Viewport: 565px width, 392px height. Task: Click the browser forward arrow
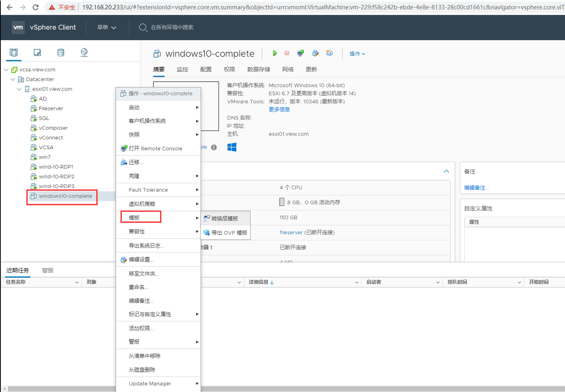click(x=22, y=7)
